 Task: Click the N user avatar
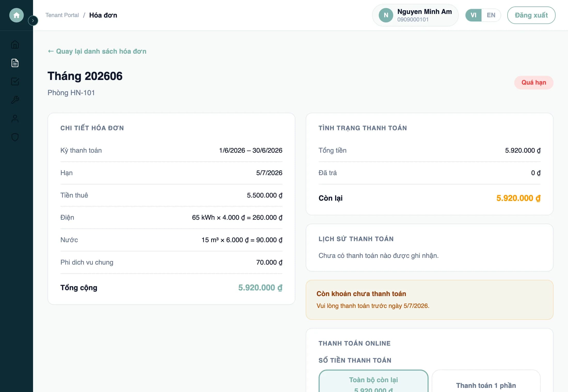coord(386,15)
